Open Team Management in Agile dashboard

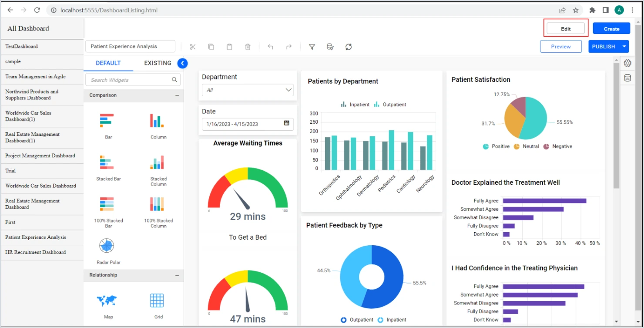(42, 77)
